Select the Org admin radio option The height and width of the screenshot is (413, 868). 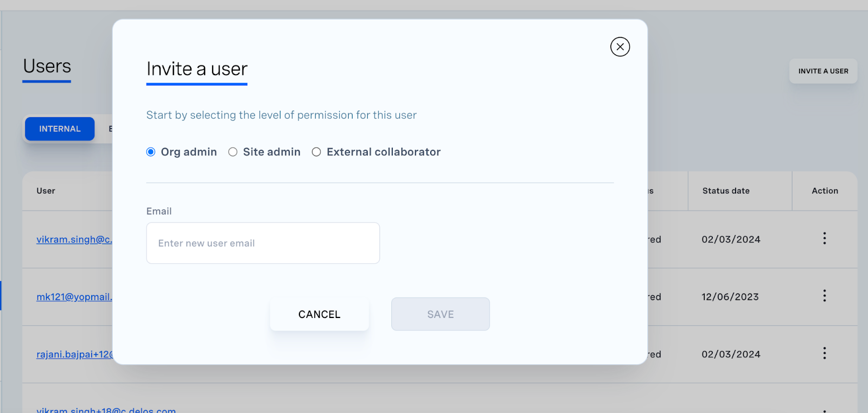pyautogui.click(x=151, y=152)
